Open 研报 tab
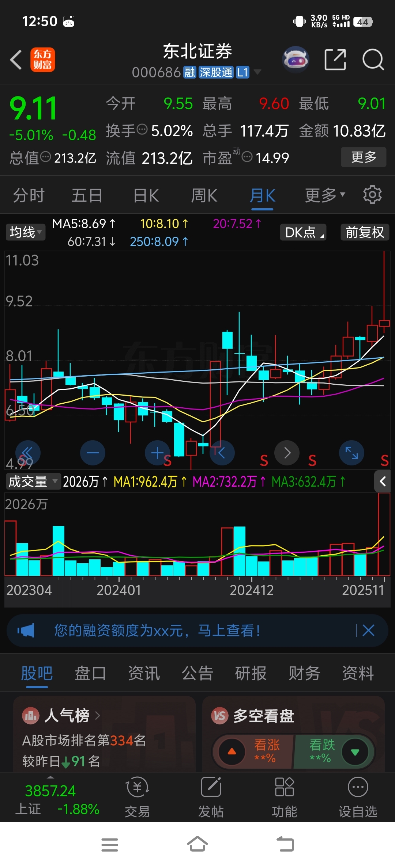395x868 pixels. pos(251,673)
